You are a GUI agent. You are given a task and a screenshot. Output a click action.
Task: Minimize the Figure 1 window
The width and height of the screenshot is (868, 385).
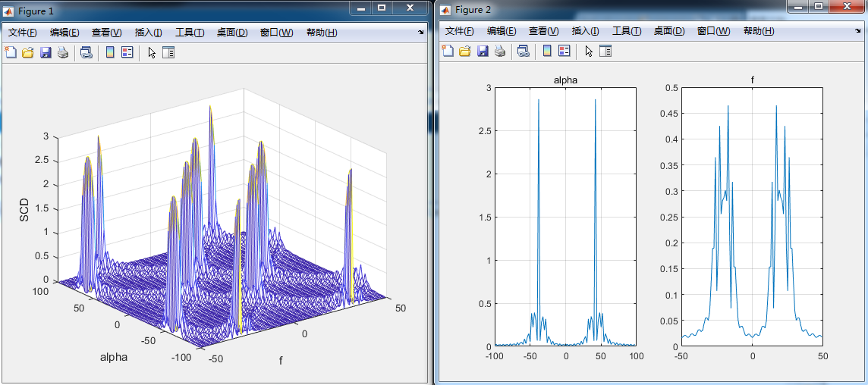point(362,8)
